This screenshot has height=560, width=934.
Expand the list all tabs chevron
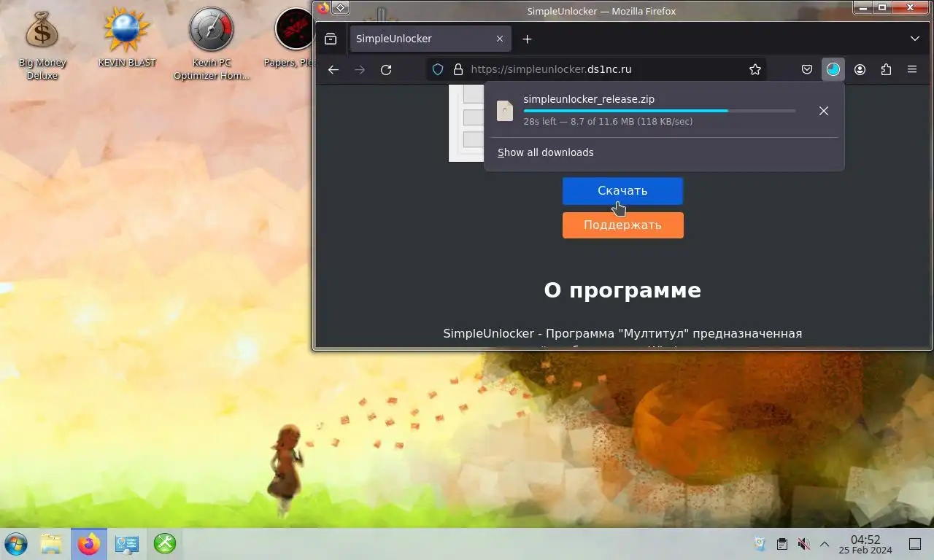click(x=915, y=39)
